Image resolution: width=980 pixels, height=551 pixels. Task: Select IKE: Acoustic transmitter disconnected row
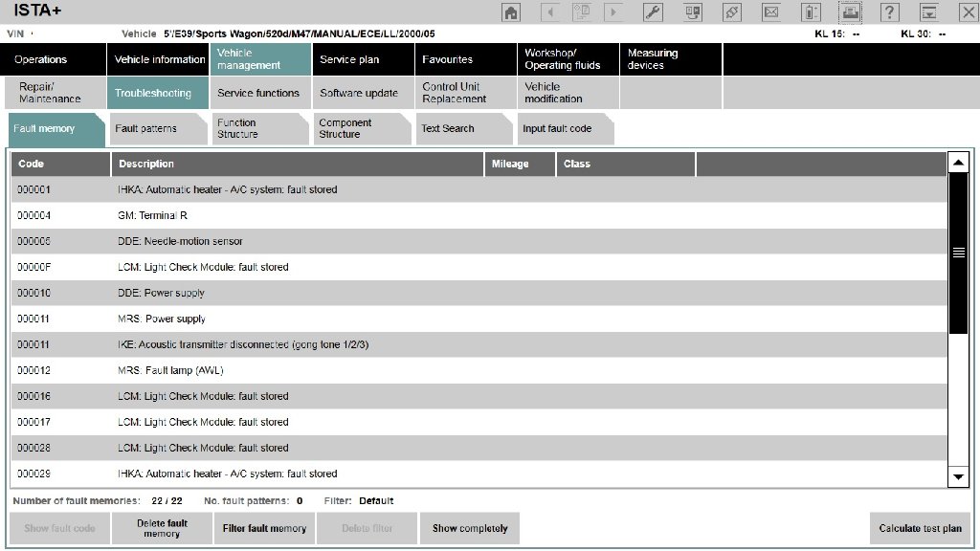pos(479,344)
